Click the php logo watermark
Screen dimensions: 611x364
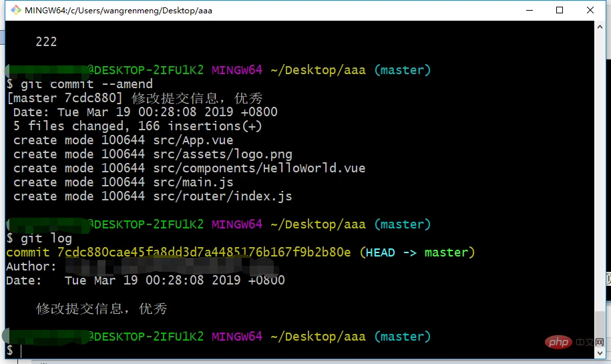(558, 342)
